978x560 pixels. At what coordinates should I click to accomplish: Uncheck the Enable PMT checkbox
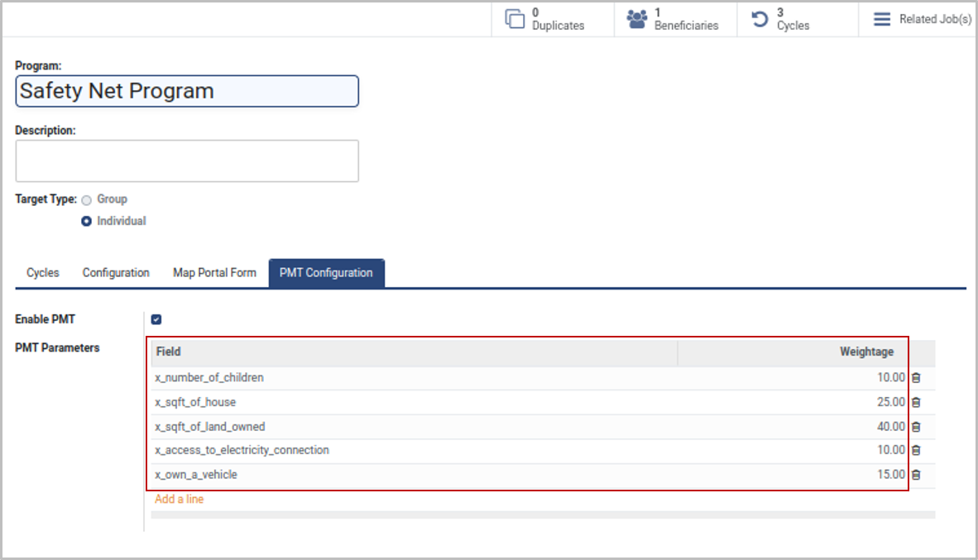(x=156, y=320)
